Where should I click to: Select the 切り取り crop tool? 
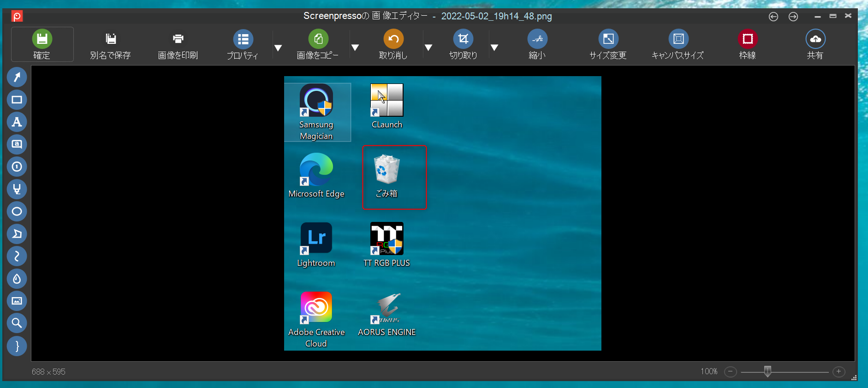[463, 39]
